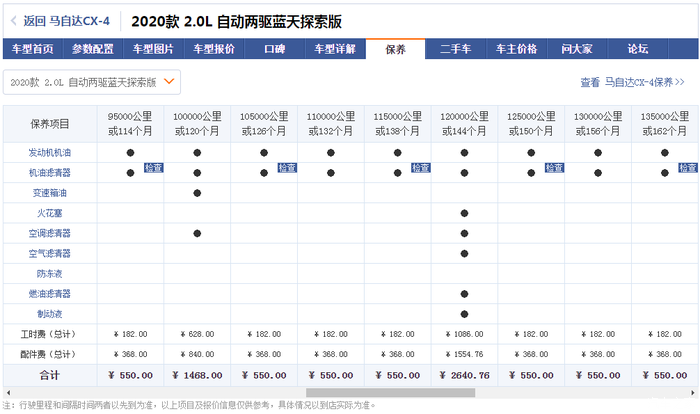
Task: Click the back arrow next to 返回 马自达CX-4
Action: point(13,20)
